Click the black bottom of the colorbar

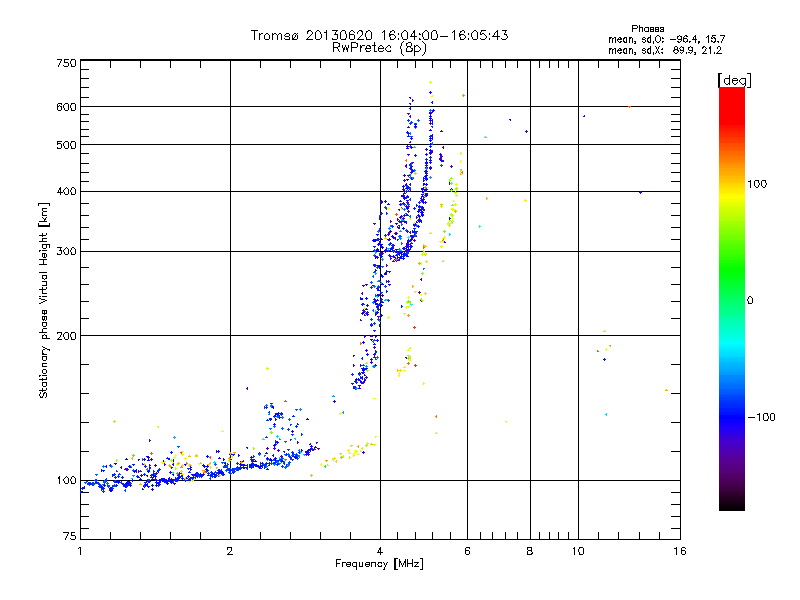click(x=732, y=503)
